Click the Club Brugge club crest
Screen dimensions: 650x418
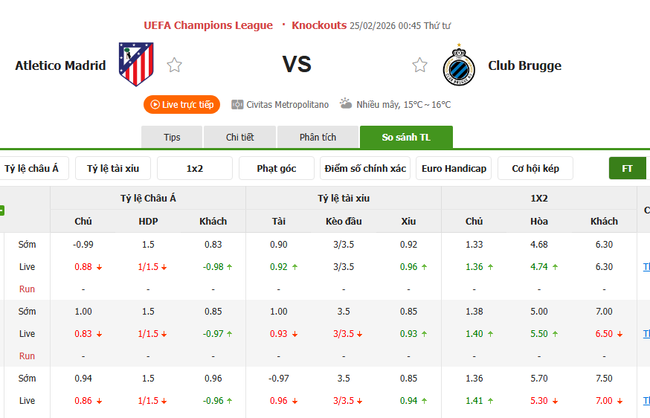(457, 65)
